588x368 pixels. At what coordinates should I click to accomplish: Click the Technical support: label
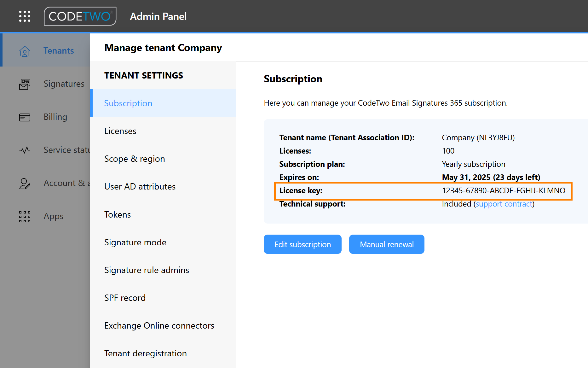(312, 204)
